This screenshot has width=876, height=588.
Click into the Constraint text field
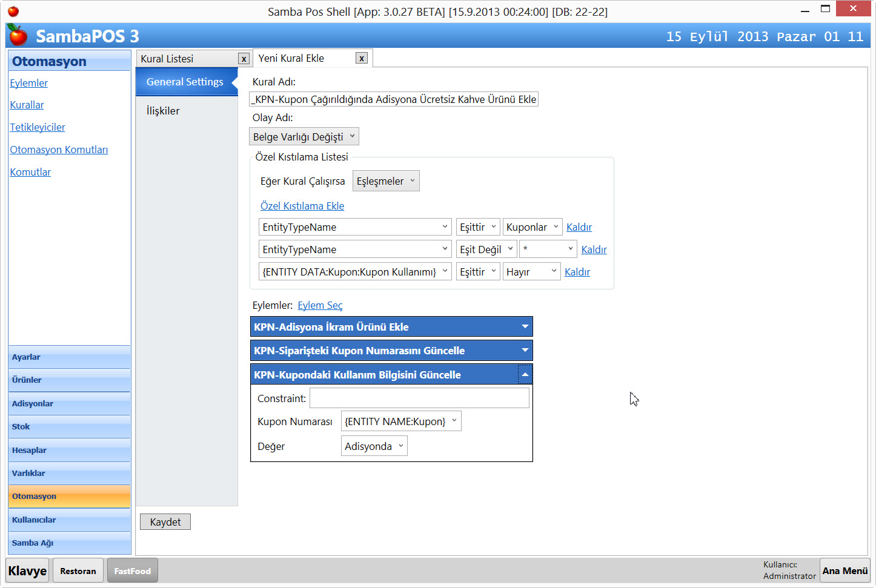tap(419, 398)
